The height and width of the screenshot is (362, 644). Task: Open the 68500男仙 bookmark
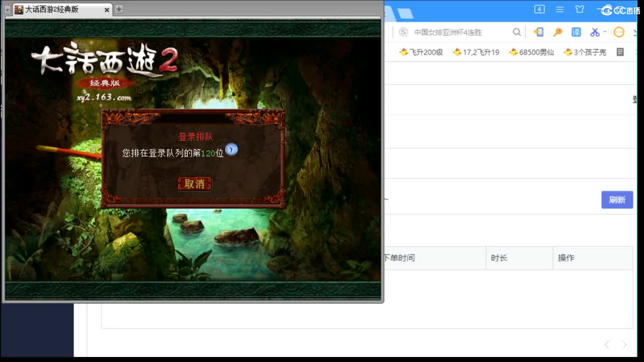(531, 52)
